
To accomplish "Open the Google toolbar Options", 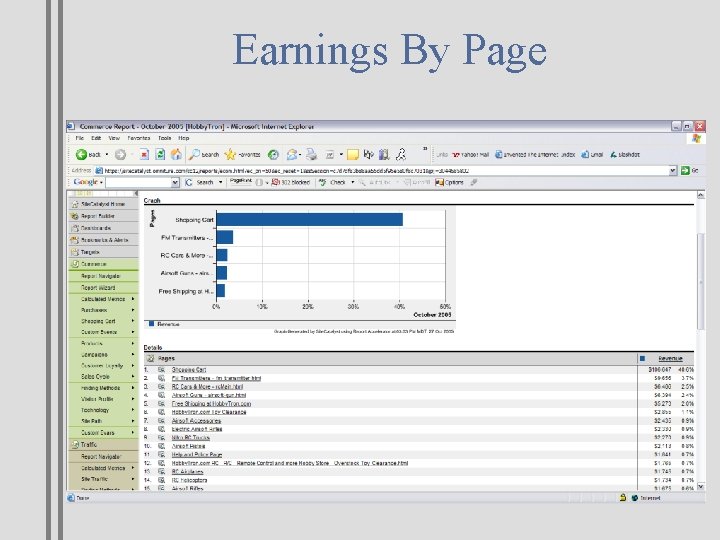I will pyautogui.click(x=450, y=182).
